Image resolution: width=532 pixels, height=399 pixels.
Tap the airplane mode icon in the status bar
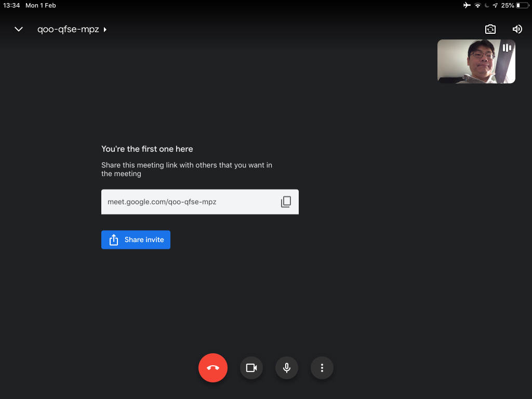click(x=467, y=6)
